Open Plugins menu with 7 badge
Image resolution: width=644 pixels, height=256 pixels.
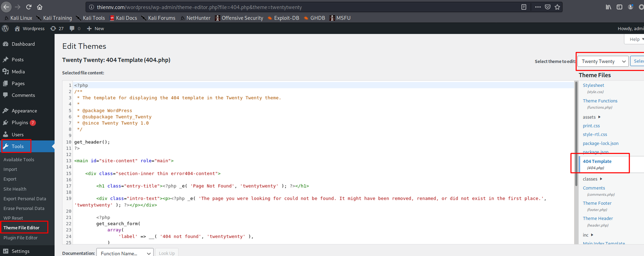click(27, 122)
